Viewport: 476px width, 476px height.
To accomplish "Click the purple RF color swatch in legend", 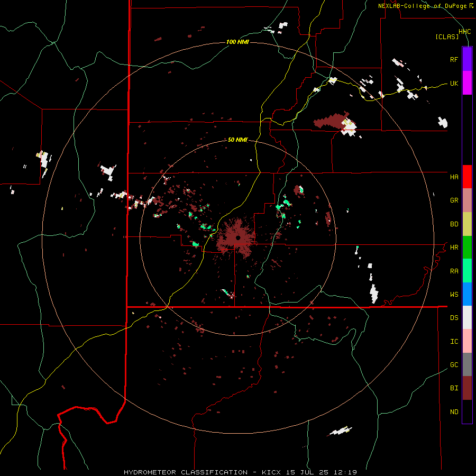I will click(x=467, y=59).
